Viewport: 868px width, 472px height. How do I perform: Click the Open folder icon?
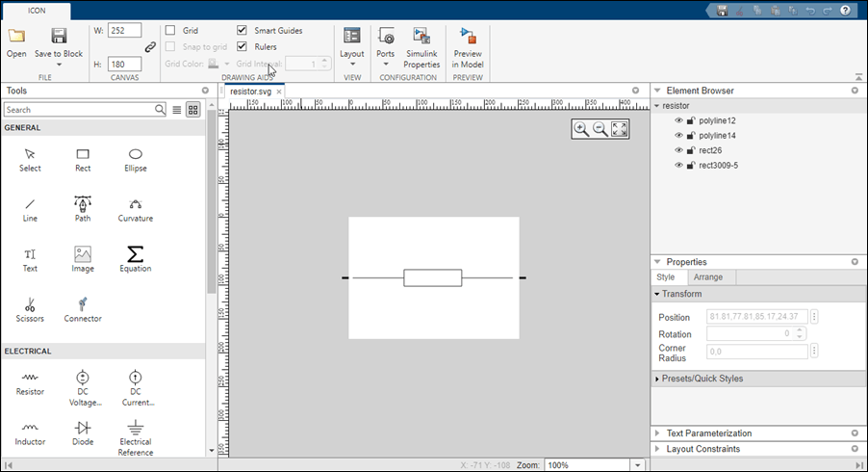[16, 37]
